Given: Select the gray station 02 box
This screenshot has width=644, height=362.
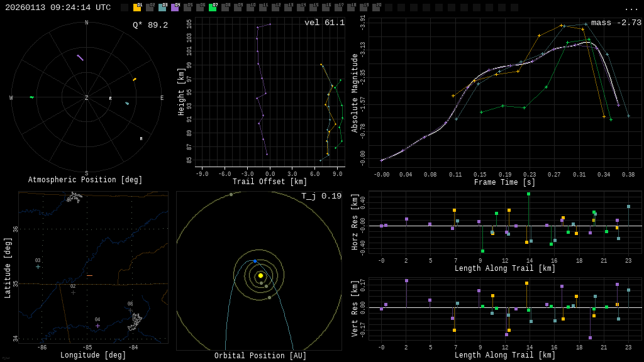Looking at the screenshot, I should point(150,8).
